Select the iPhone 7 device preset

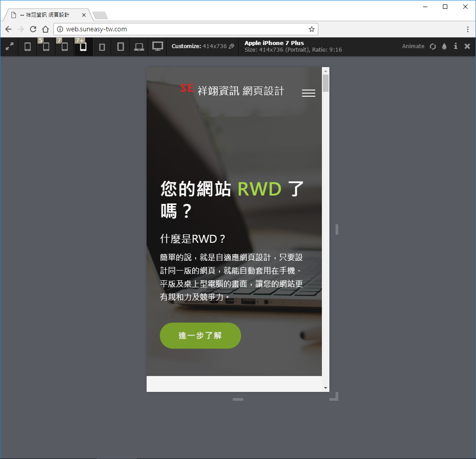pos(64,46)
